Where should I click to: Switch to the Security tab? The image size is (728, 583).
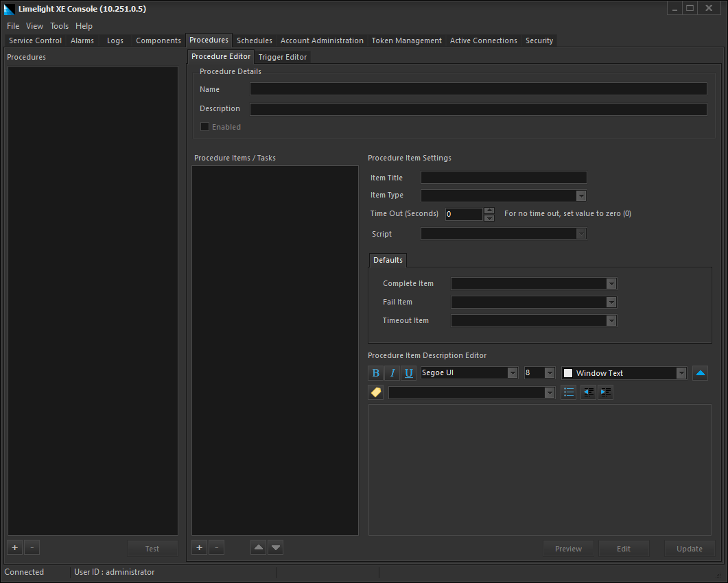(x=539, y=41)
